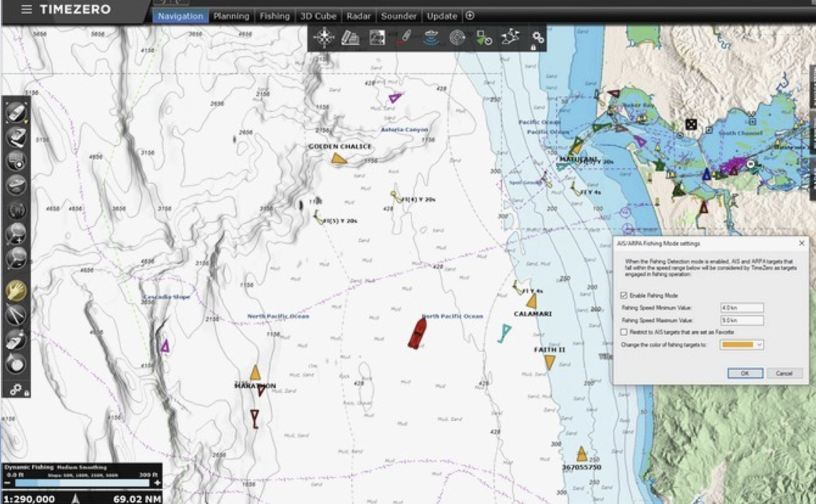
Task: Click the second left toolbar chart icon
Action: pos(16,137)
